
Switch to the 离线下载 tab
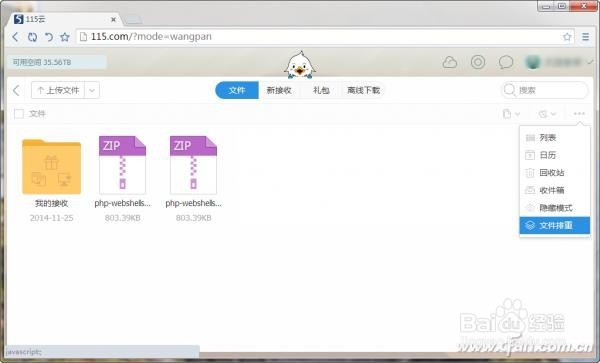363,91
